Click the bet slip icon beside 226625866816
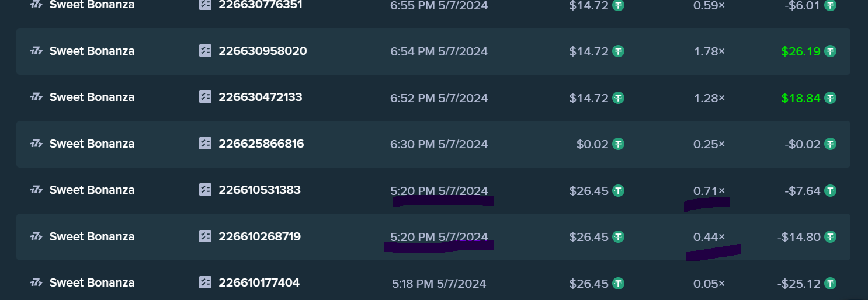The height and width of the screenshot is (300, 868). pyautogui.click(x=205, y=144)
